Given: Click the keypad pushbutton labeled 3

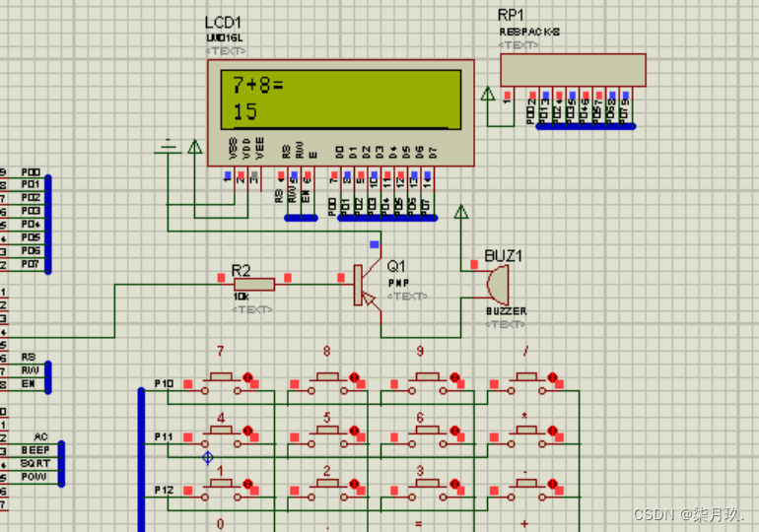Looking at the screenshot, I should [x=428, y=490].
